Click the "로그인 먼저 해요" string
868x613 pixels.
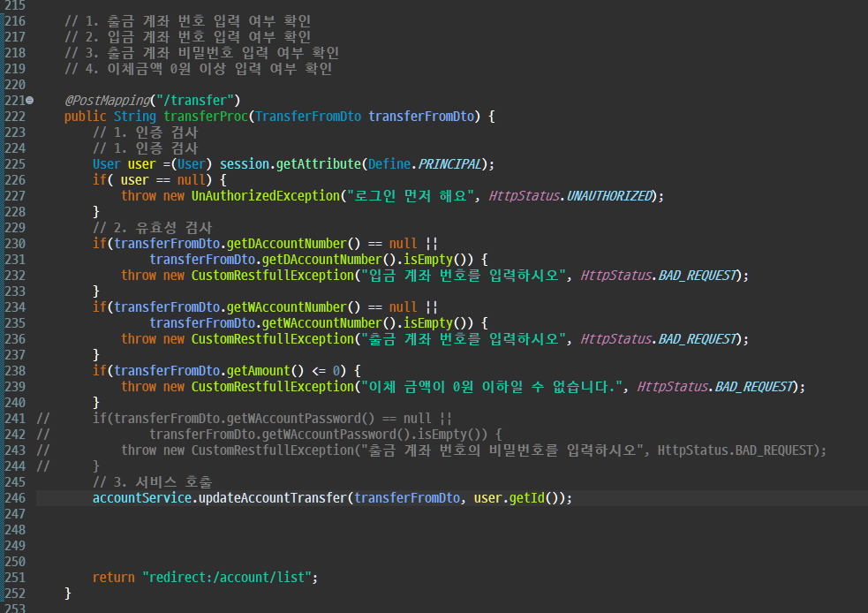[x=411, y=196]
